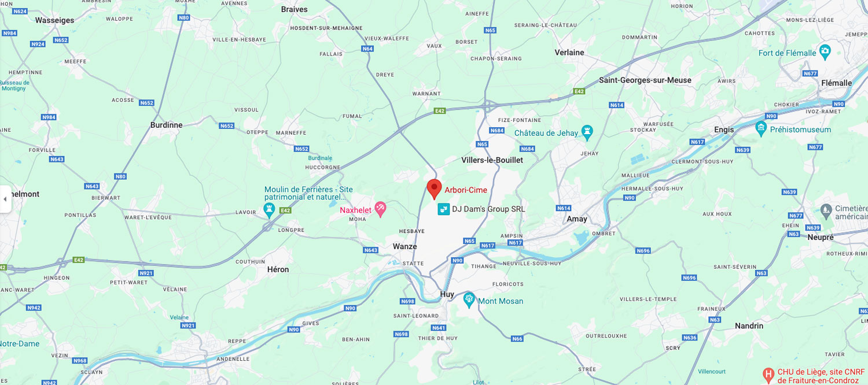Select the Nandrin town label

(x=749, y=326)
